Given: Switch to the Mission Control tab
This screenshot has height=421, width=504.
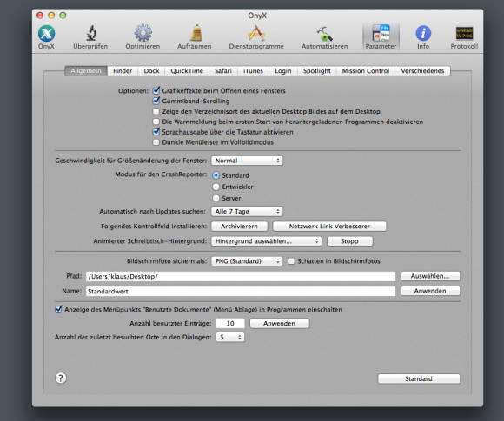Looking at the screenshot, I should (366, 70).
